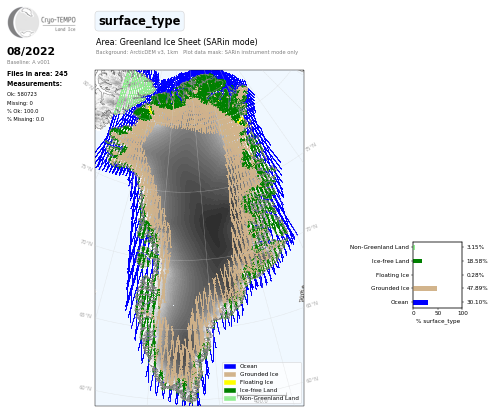
Task: Click the tan Grounded Ice legend swatch
Action: [230, 374]
